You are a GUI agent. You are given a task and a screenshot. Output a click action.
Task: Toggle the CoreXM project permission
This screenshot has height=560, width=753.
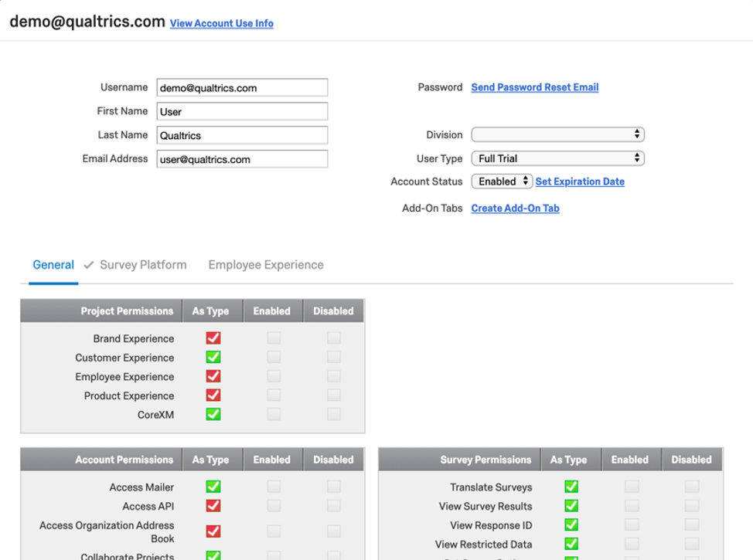(212, 414)
